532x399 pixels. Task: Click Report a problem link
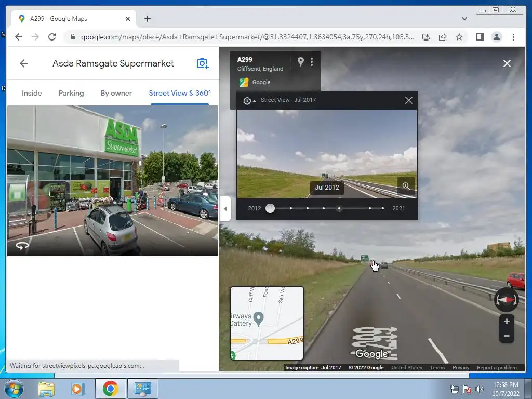(497, 367)
